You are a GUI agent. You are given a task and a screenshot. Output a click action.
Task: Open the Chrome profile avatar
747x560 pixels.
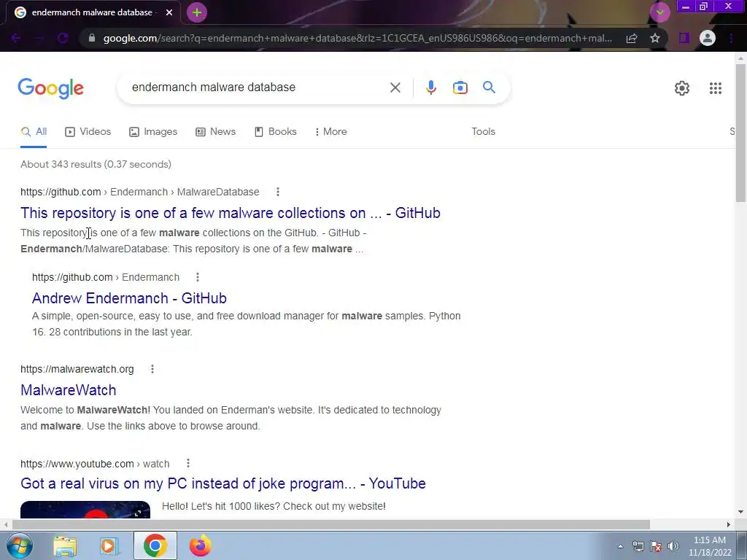[x=708, y=38]
